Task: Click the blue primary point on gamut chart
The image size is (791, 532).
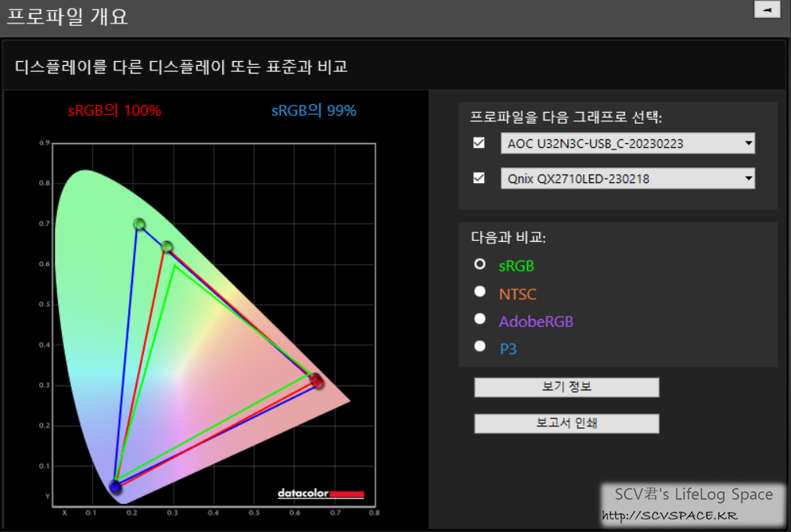Action: click(x=116, y=487)
